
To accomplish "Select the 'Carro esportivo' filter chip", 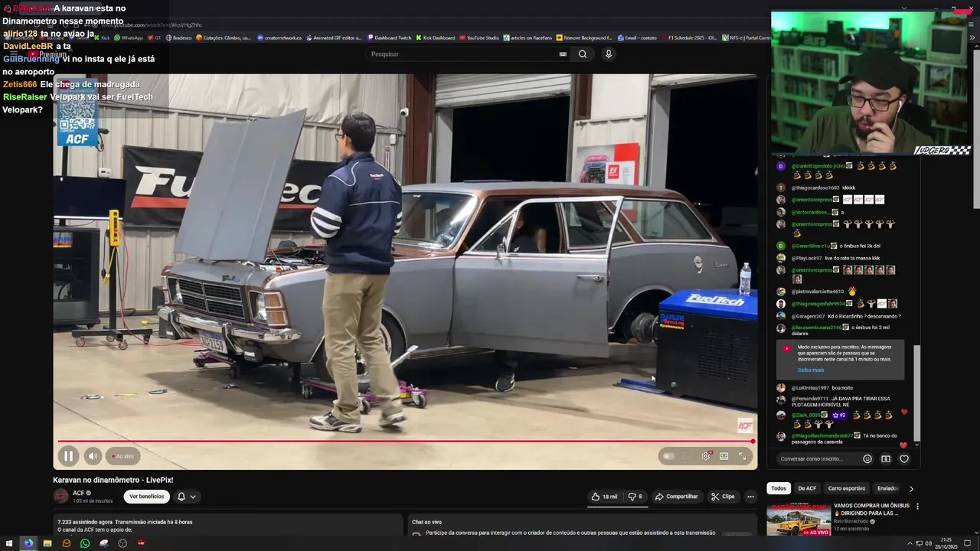I will (x=847, y=488).
